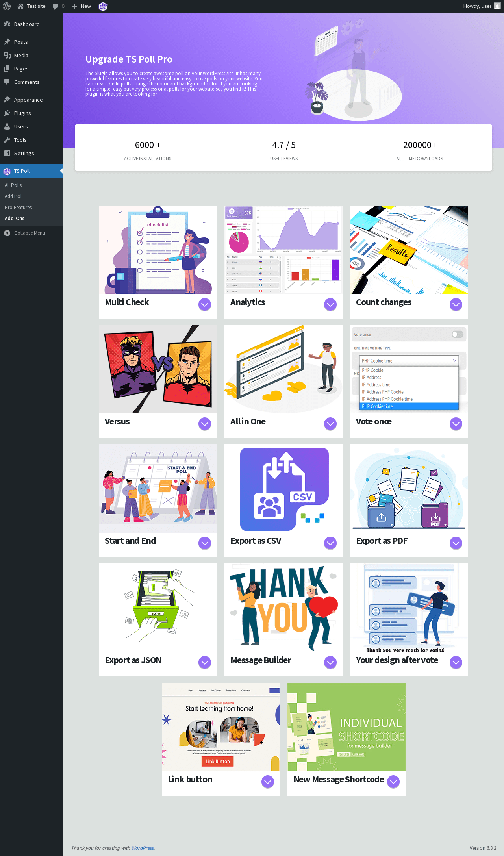Open Comments sidebar menu
The width and height of the screenshot is (504, 856).
coord(31,82)
